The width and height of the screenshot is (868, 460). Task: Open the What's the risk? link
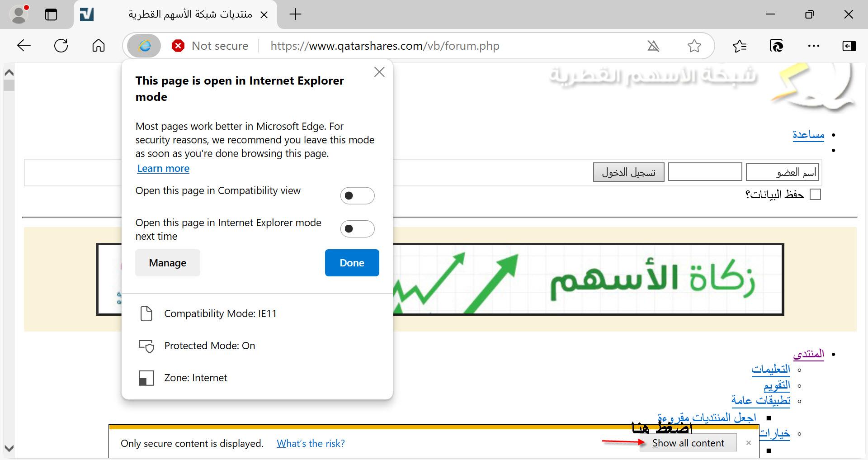311,443
